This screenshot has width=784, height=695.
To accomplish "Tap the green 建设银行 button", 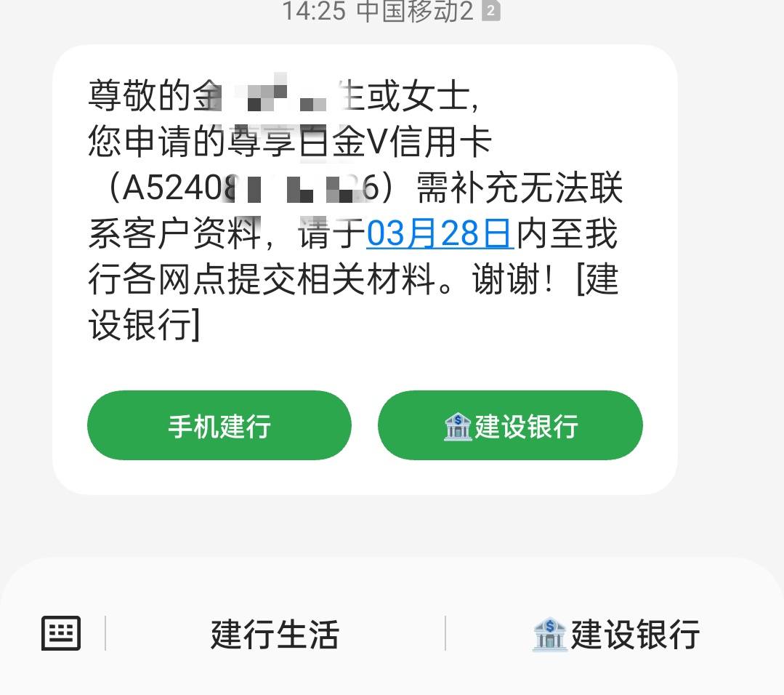I will pyautogui.click(x=511, y=425).
